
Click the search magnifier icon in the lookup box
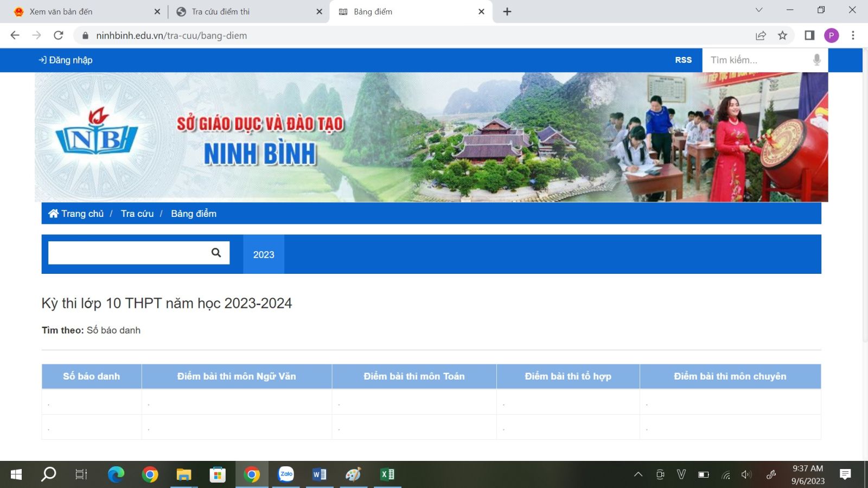216,253
